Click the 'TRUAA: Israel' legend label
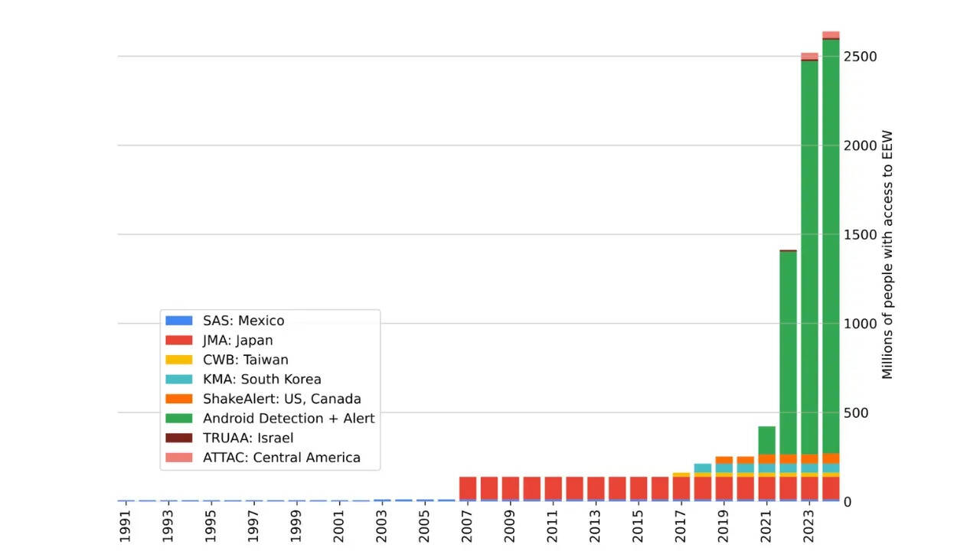The width and height of the screenshot is (980, 551). click(248, 439)
